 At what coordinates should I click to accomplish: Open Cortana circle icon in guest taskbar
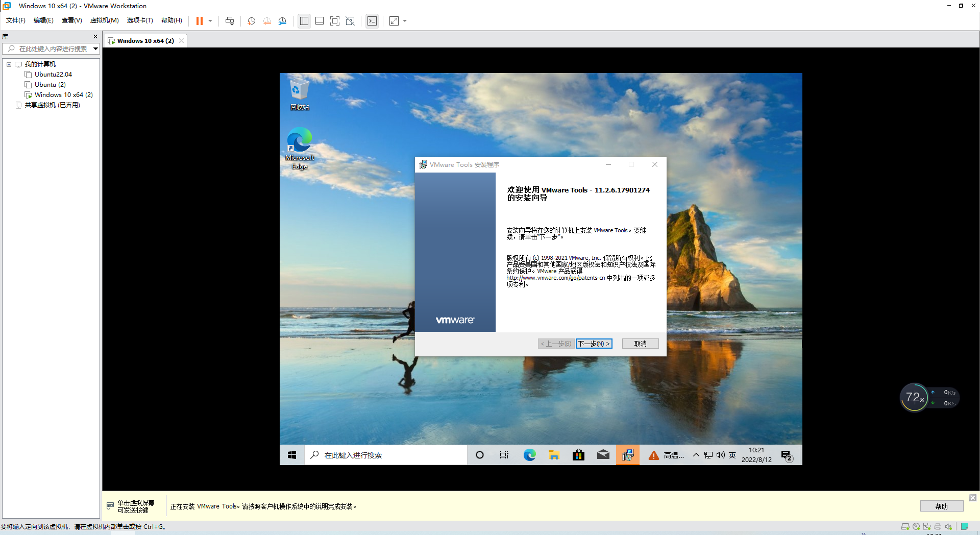(480, 455)
